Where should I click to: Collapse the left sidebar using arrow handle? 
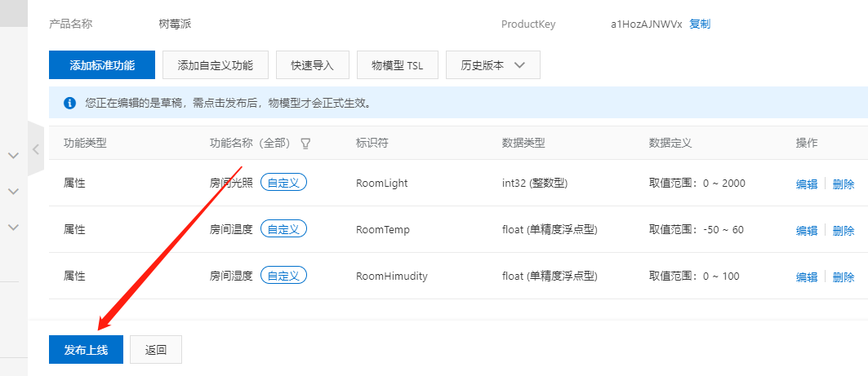coord(36,149)
